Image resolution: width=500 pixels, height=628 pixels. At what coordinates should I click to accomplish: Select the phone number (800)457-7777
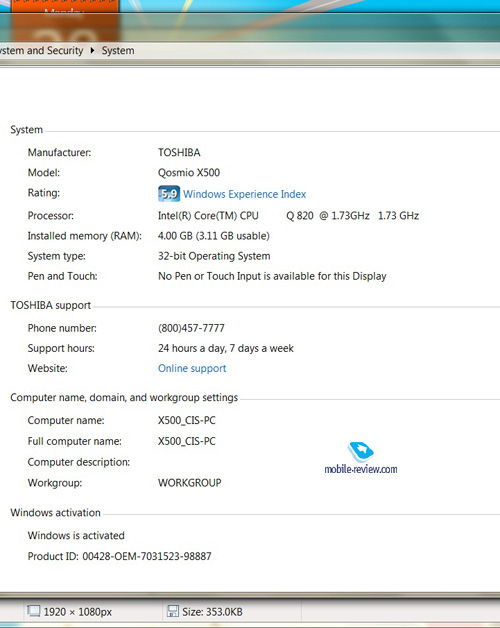pos(191,328)
